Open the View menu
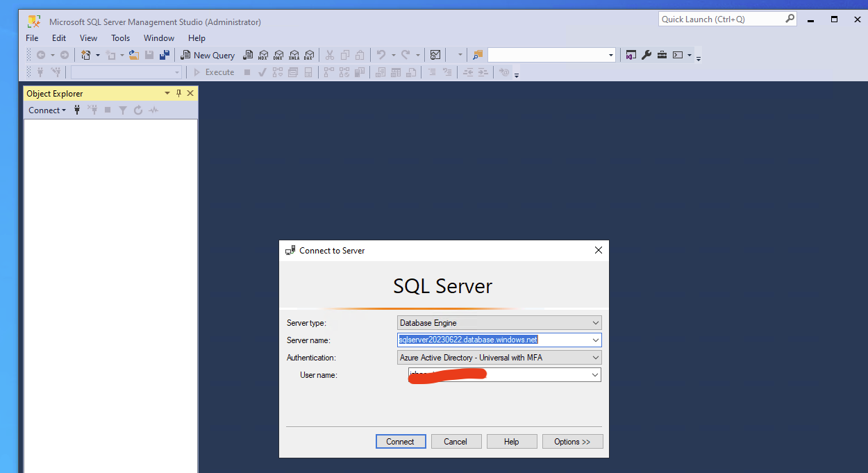Screen dimensions: 868x473 pyautogui.click(x=88, y=38)
